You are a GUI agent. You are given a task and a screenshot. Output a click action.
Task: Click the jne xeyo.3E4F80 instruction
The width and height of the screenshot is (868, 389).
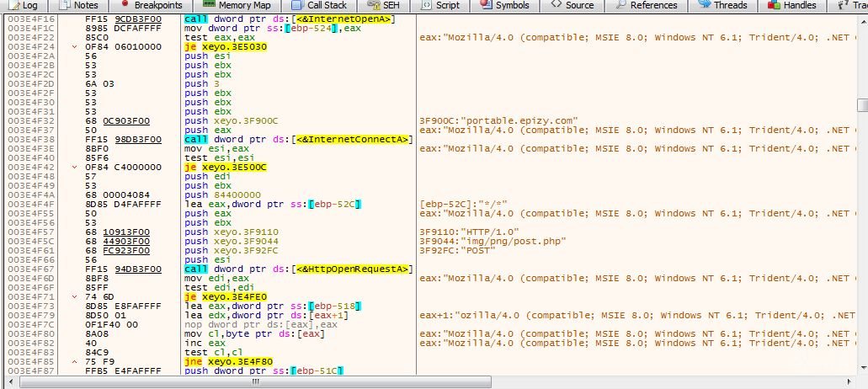(x=228, y=361)
